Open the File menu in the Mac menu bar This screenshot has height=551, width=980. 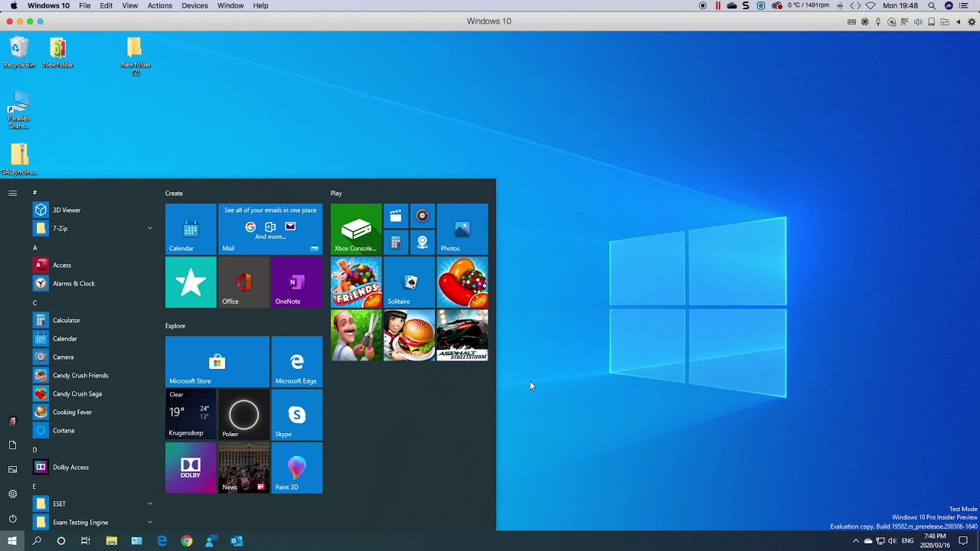click(x=84, y=5)
